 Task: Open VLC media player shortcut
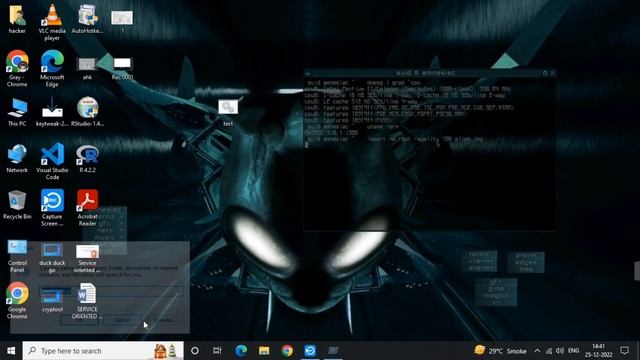click(52, 22)
